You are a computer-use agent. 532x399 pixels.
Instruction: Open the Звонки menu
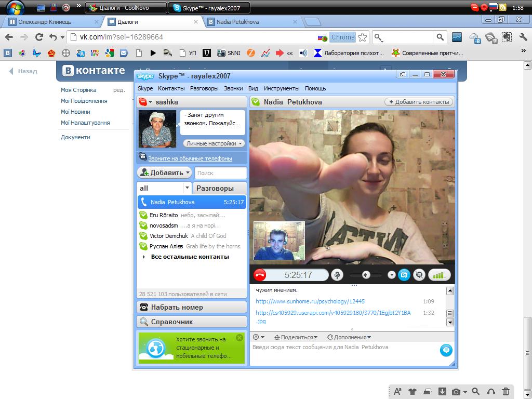coord(233,88)
